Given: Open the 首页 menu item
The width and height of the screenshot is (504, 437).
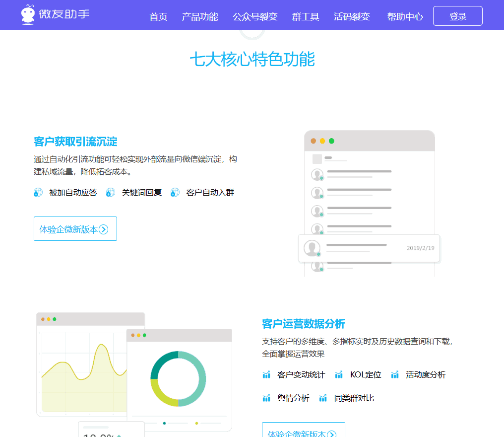Looking at the screenshot, I should coord(158,16).
